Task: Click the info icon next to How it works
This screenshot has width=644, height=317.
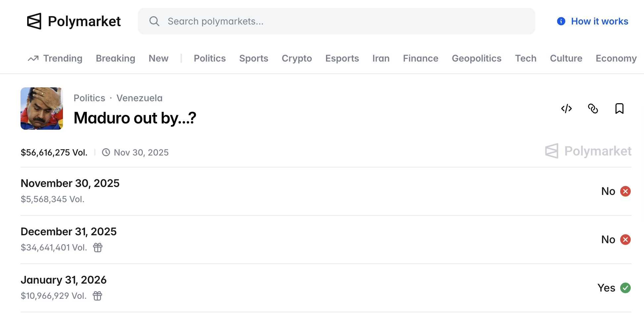Action: click(x=561, y=21)
